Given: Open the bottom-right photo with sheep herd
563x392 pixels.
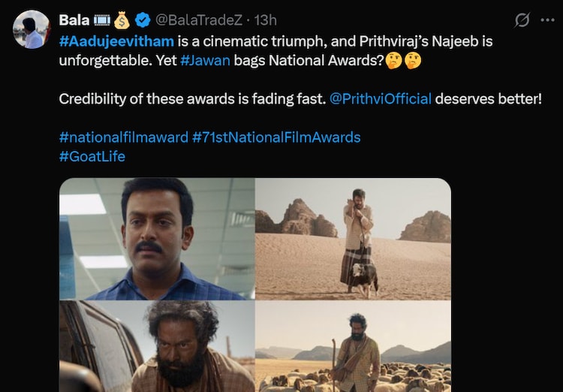Looking at the screenshot, I should 354,346.
